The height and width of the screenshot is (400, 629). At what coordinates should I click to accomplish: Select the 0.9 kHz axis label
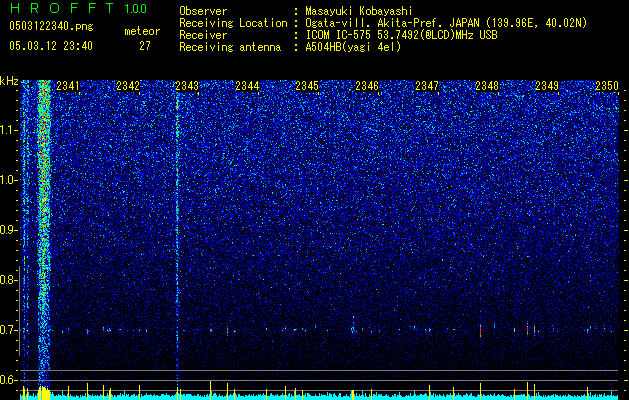point(9,230)
